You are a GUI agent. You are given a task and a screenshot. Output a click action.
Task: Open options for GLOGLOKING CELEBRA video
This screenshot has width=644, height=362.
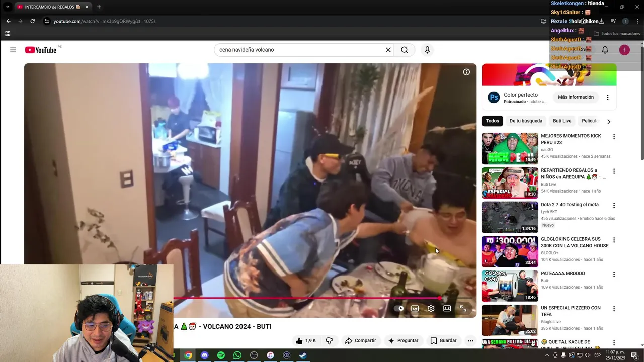614,240
